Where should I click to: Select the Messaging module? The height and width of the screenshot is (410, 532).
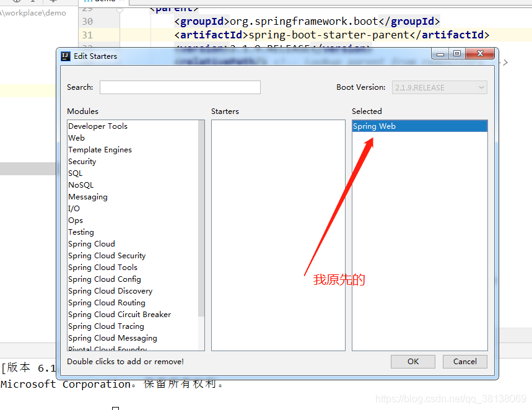87,196
